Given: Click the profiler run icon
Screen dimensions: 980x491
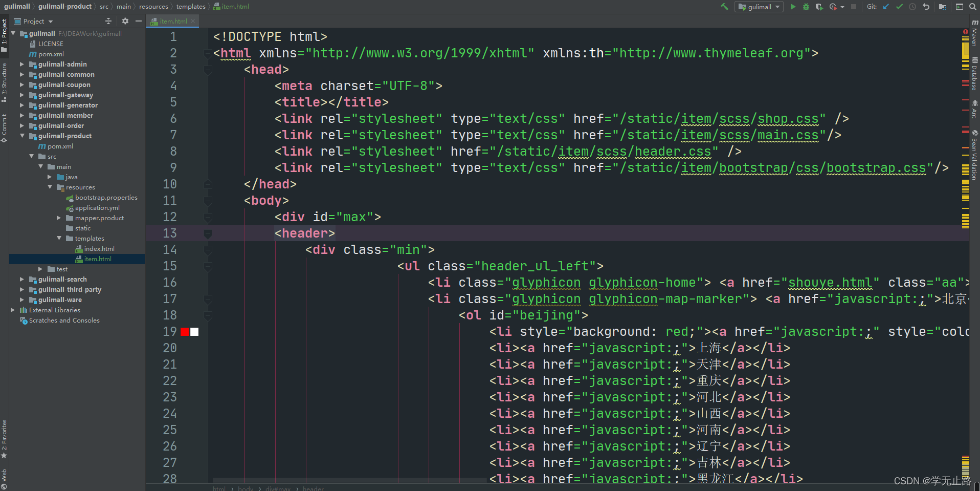Looking at the screenshot, I should tap(833, 7).
